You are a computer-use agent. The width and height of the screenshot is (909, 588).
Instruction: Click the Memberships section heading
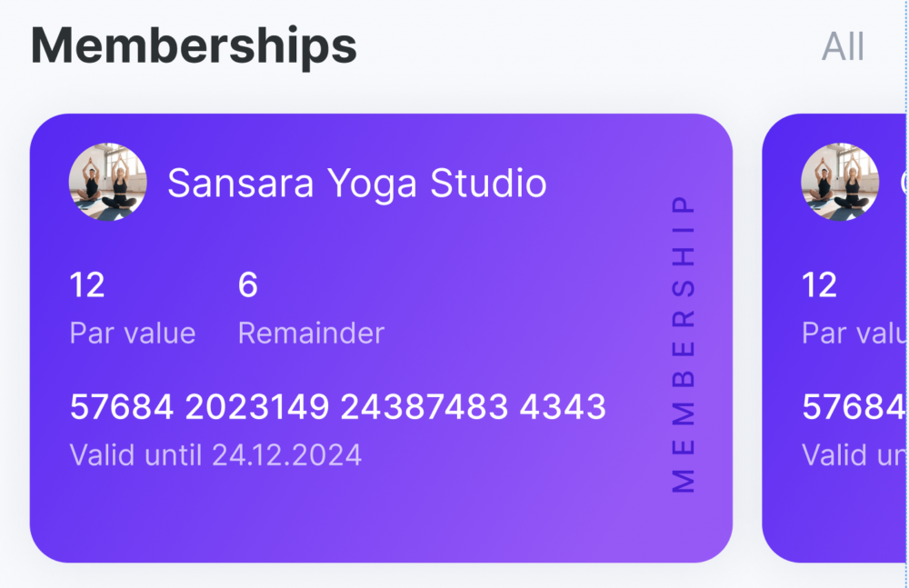click(x=194, y=46)
